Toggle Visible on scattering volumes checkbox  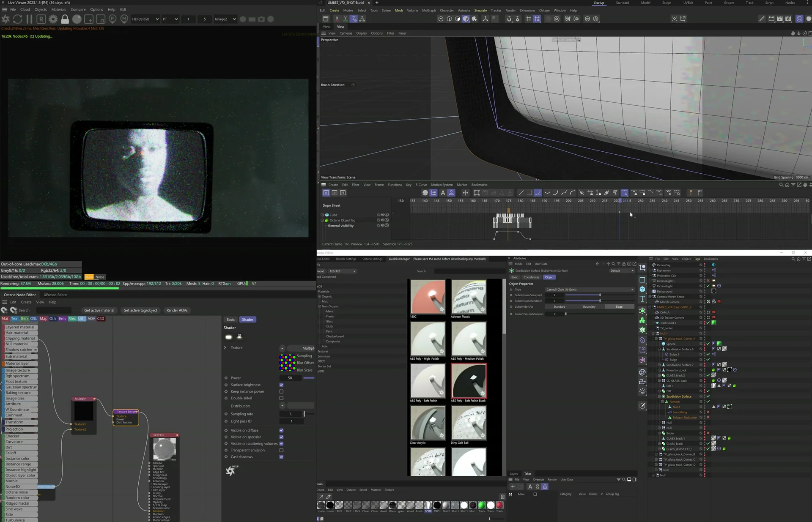(281, 444)
